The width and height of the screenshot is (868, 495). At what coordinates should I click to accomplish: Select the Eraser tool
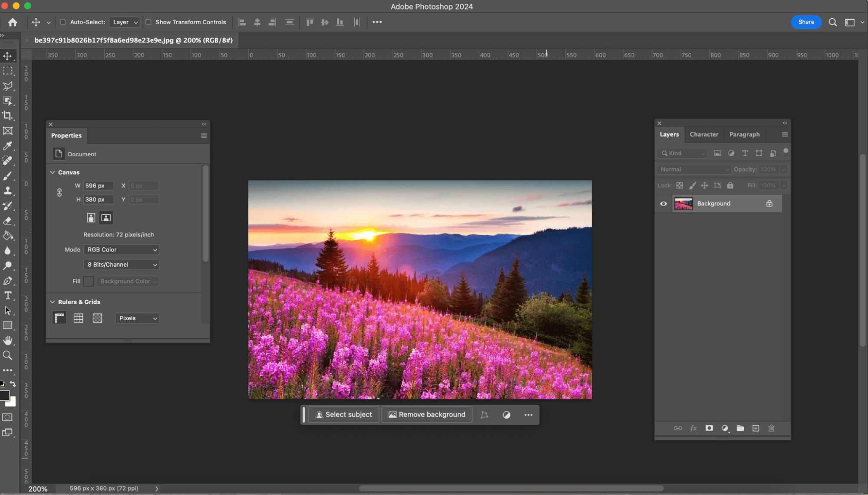click(7, 221)
